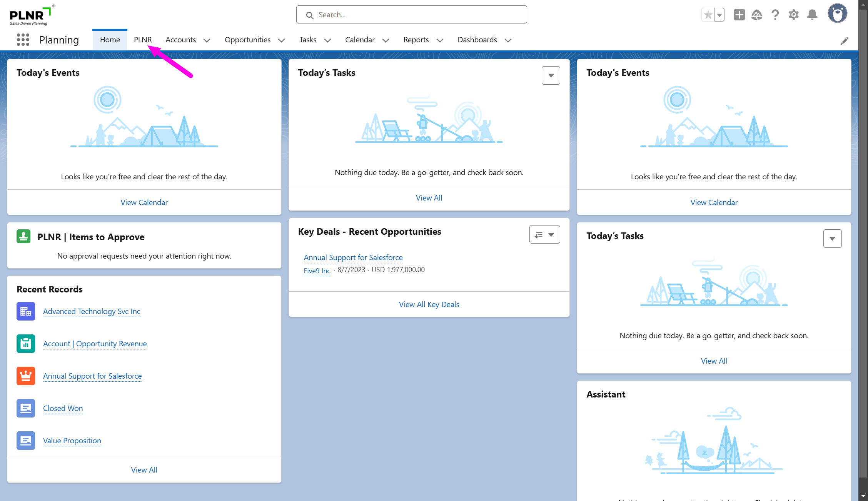Click the page vertical scrollbar
This screenshot has width=868, height=501.
coord(863,246)
